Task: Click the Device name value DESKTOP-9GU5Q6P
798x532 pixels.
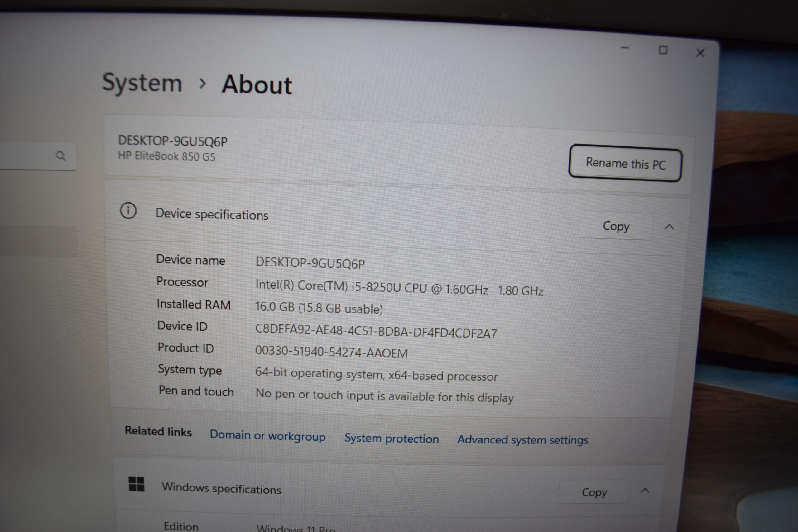Action: [310, 263]
